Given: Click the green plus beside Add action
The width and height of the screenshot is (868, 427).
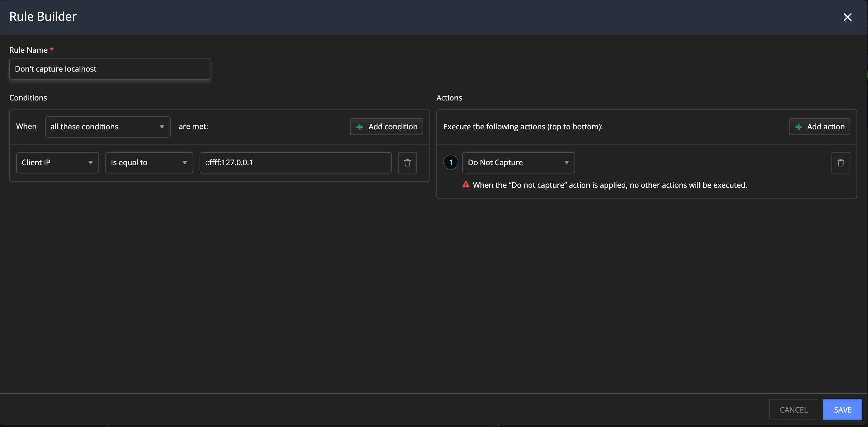Looking at the screenshot, I should pos(798,127).
